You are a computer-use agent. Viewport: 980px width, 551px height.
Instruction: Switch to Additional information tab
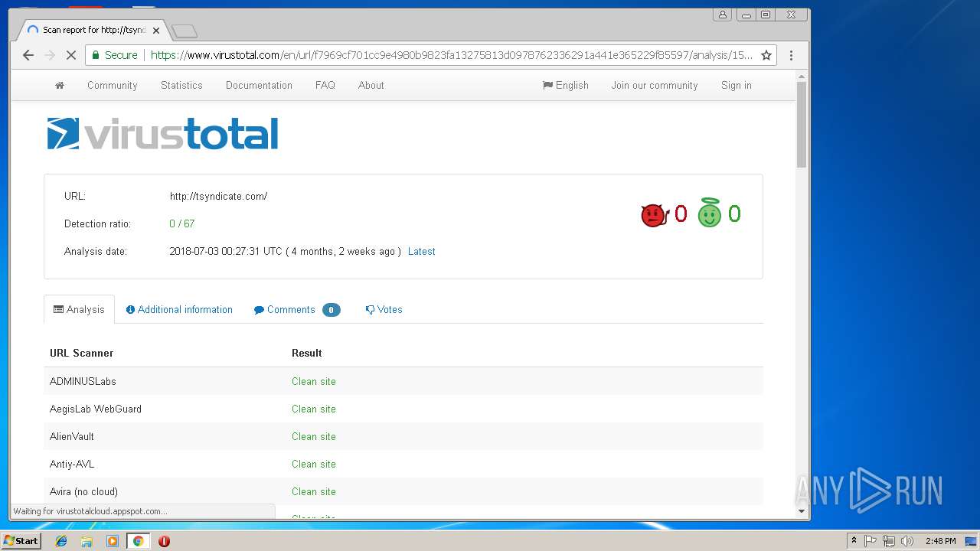click(x=179, y=309)
